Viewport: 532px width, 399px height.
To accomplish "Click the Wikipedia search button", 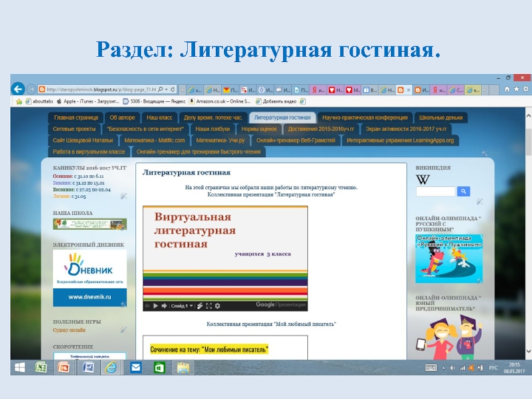I will coord(464,192).
